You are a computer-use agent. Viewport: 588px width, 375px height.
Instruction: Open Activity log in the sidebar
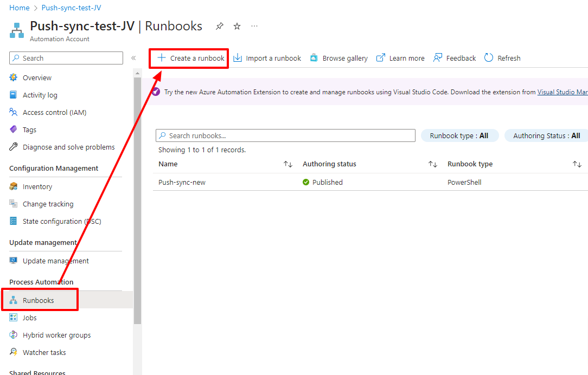coord(40,95)
